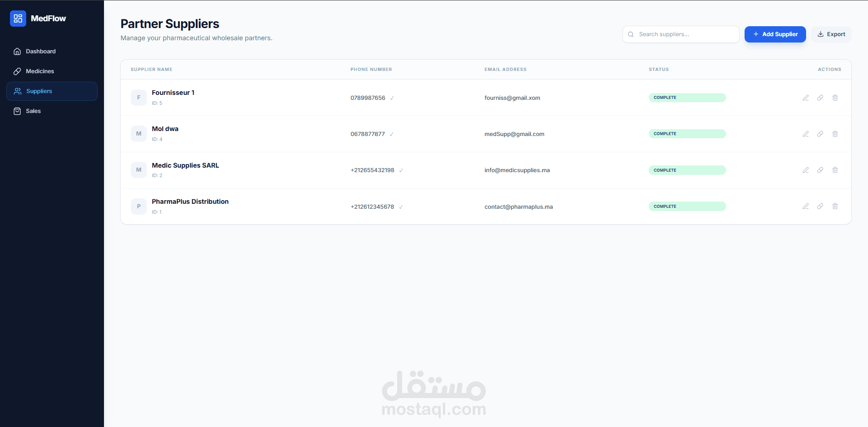868x427 pixels.
Task: Click the link icon for Fournisseur 1
Action: pyautogui.click(x=820, y=98)
